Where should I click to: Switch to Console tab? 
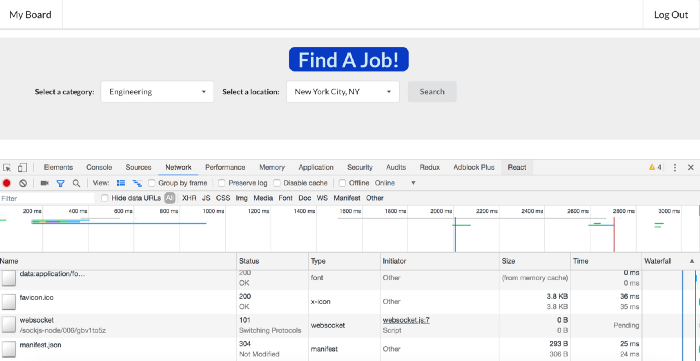[x=99, y=167]
